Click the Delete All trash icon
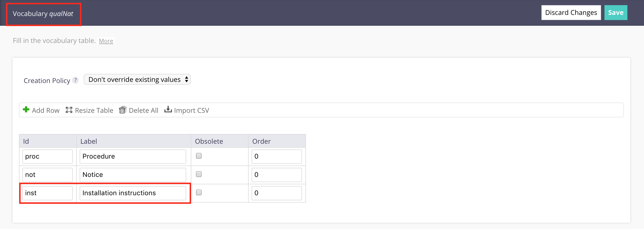 (123, 110)
